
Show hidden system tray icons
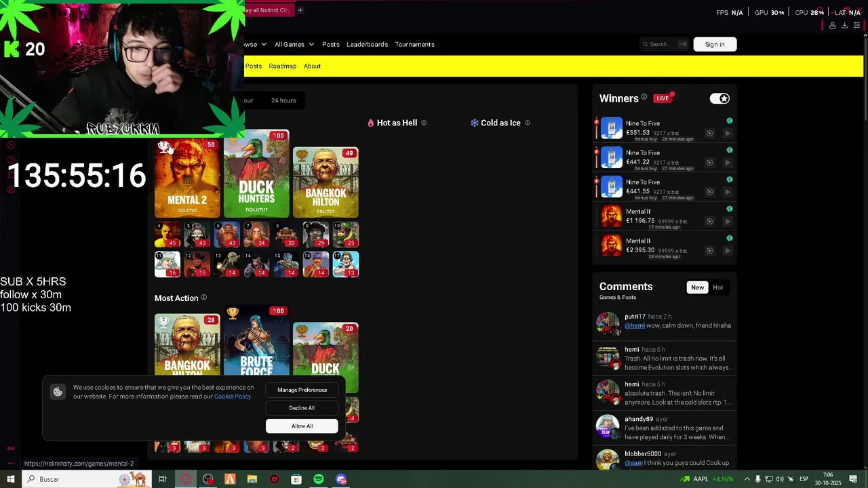tap(747, 479)
